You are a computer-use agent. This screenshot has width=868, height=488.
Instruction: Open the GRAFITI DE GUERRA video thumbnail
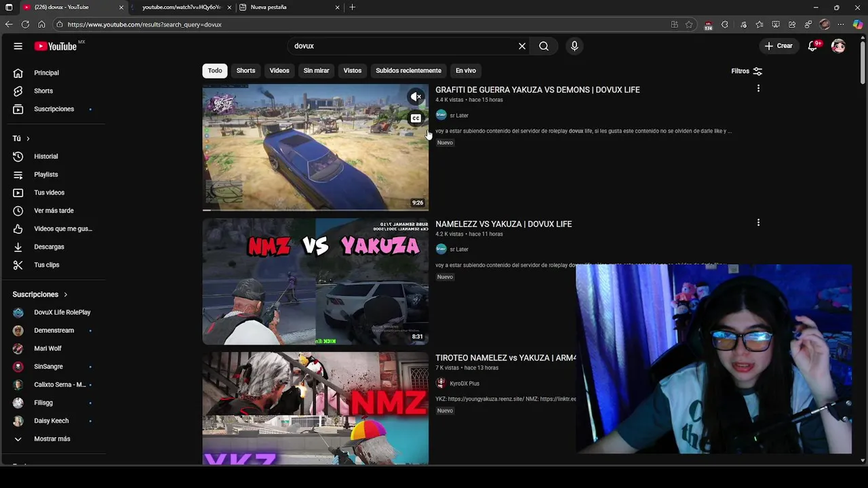coord(315,147)
